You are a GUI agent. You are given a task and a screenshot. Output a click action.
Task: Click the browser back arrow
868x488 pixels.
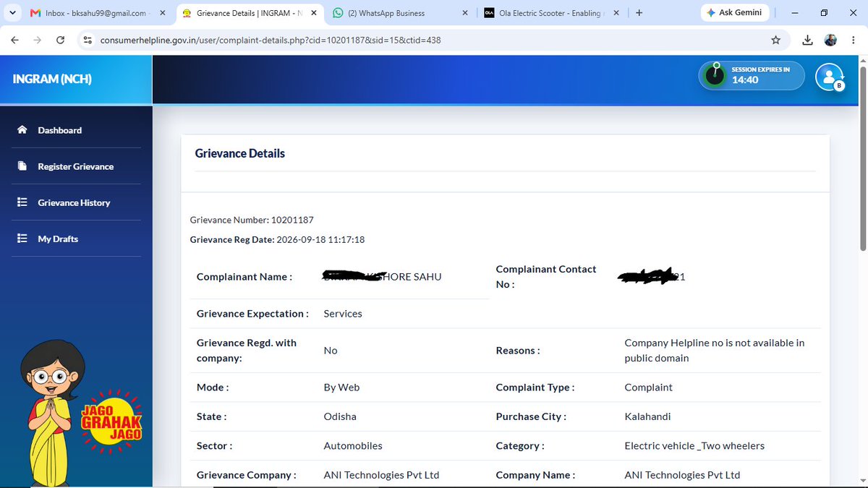[14, 40]
